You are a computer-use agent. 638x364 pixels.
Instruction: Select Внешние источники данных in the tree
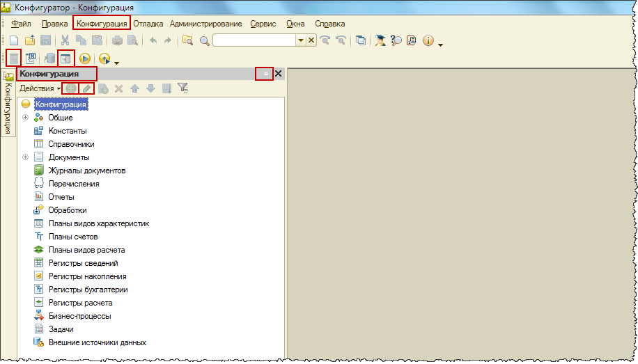98,342
